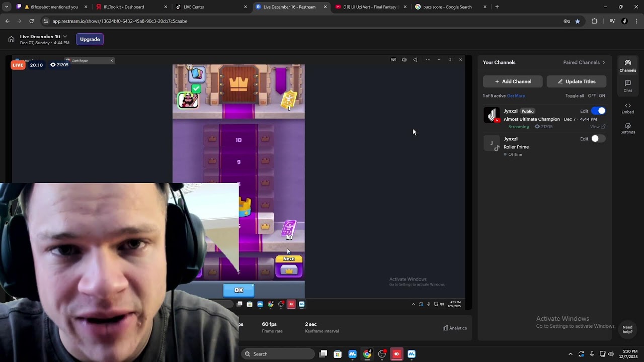Viewport: 644px width, 362px height.
Task: Click the taskbar volume speaker icon
Action: (x=611, y=354)
